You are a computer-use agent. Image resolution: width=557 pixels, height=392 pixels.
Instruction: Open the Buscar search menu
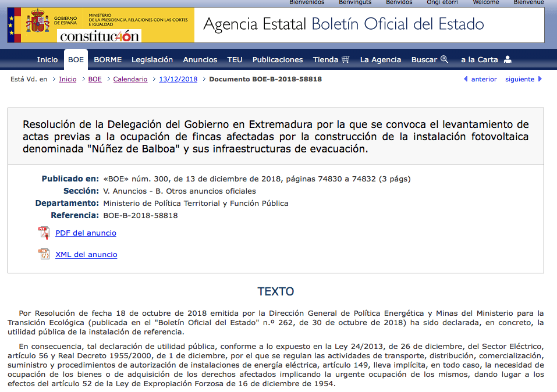tap(424, 60)
